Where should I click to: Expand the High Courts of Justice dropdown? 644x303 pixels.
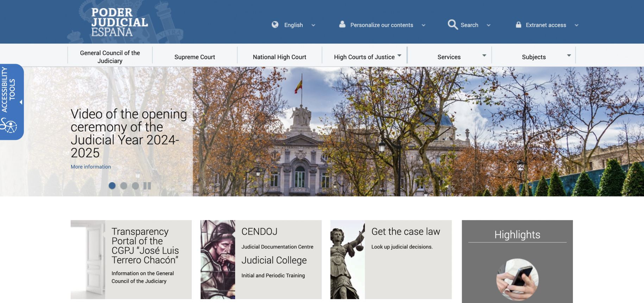pos(399,56)
